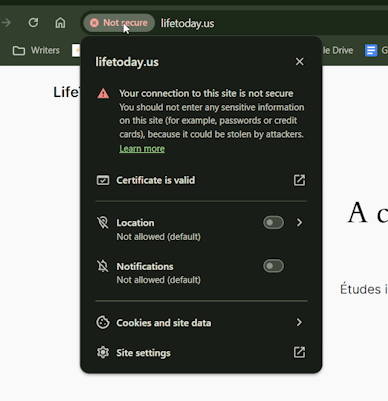Toggle the Location permission switch
Image resolution: width=388 pixels, height=401 pixels.
coord(274,222)
